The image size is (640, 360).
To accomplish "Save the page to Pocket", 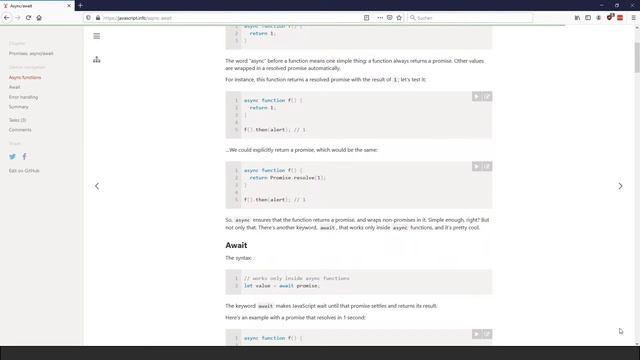I will [x=390, y=18].
